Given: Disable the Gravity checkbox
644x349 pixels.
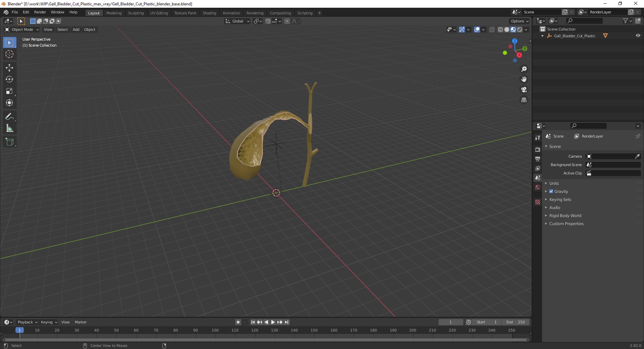Looking at the screenshot, I should click(551, 191).
